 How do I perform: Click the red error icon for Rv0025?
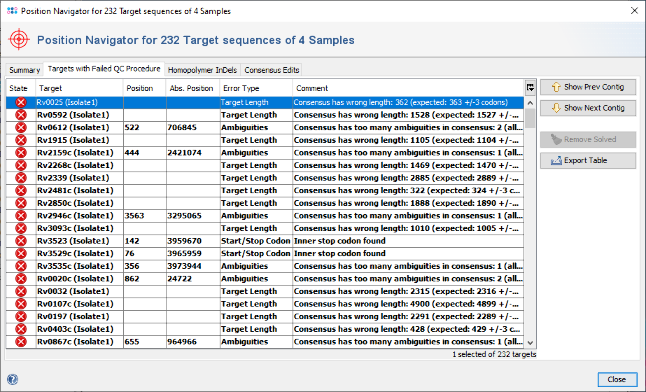pyautogui.click(x=21, y=102)
